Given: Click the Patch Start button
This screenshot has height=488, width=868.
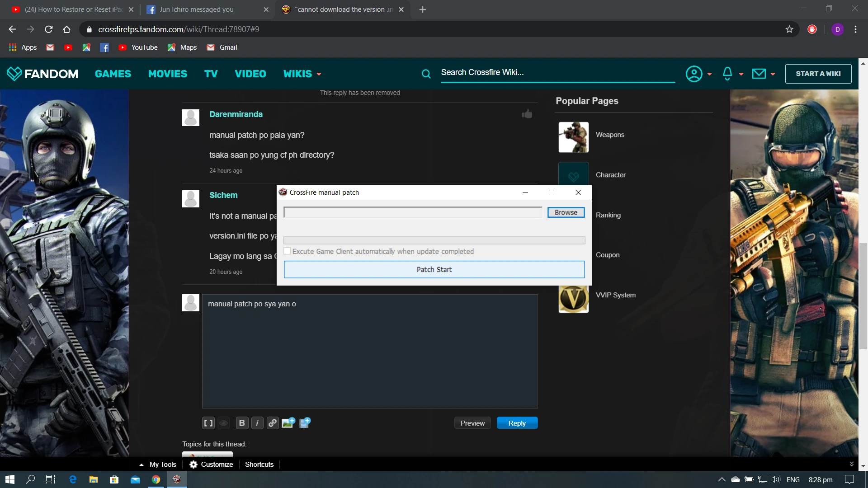Looking at the screenshot, I should click(434, 269).
